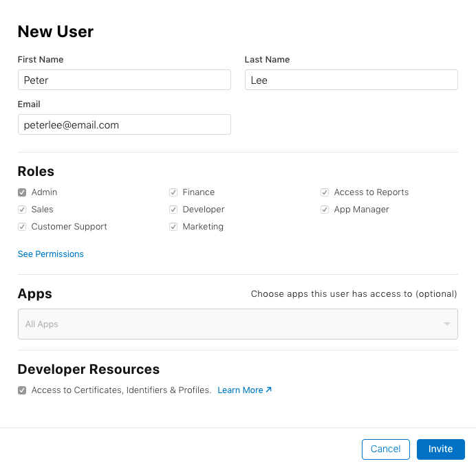Uncheck the Customer Support role

point(22,227)
